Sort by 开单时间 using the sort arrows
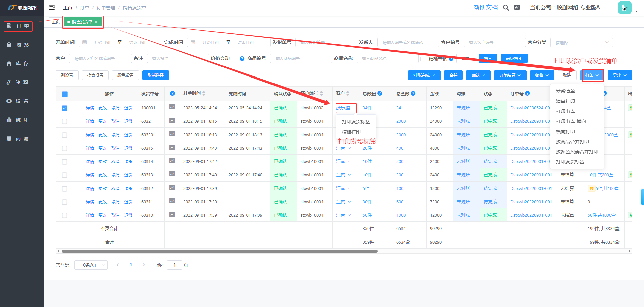This screenshot has height=307, width=644. click(x=204, y=93)
